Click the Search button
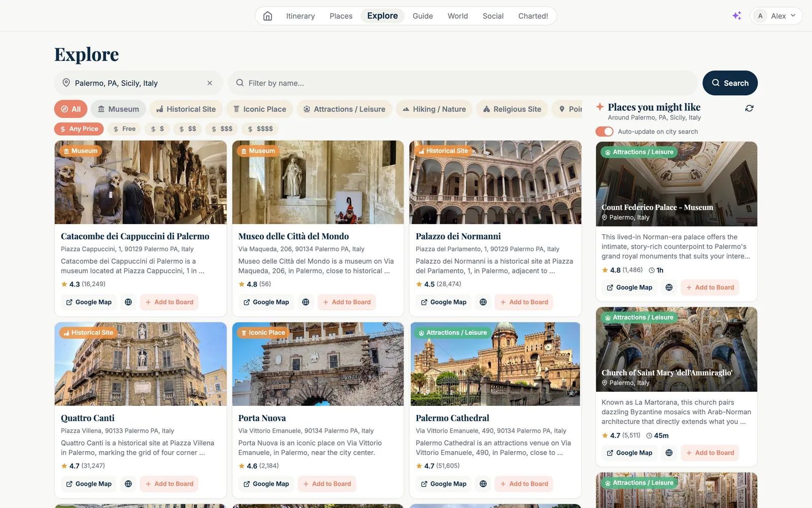 [730, 83]
